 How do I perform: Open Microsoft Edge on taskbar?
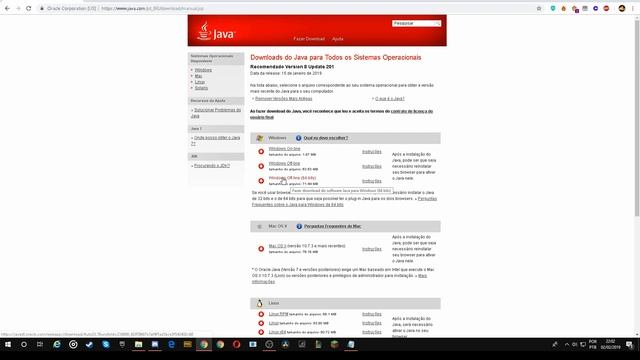tap(171, 345)
